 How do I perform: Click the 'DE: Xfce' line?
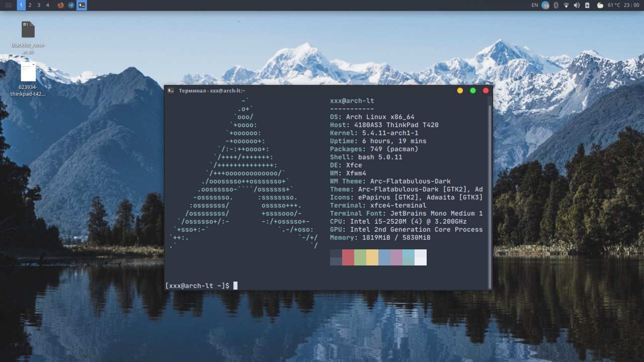(x=346, y=165)
